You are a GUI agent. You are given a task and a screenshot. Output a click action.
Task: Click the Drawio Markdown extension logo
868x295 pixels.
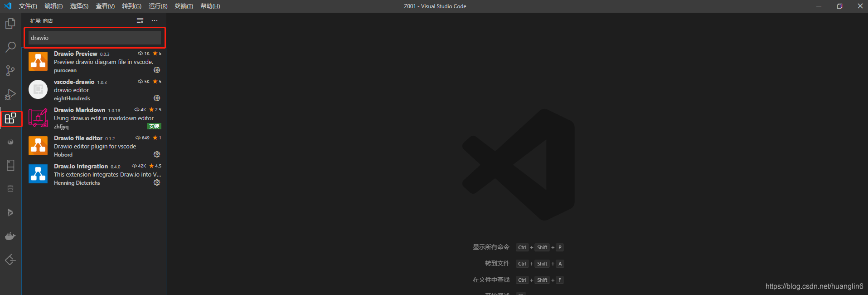pyautogui.click(x=38, y=118)
